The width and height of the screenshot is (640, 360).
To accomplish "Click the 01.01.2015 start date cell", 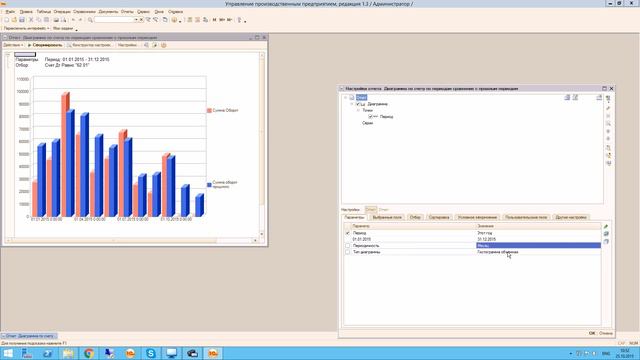I will 413,239.
